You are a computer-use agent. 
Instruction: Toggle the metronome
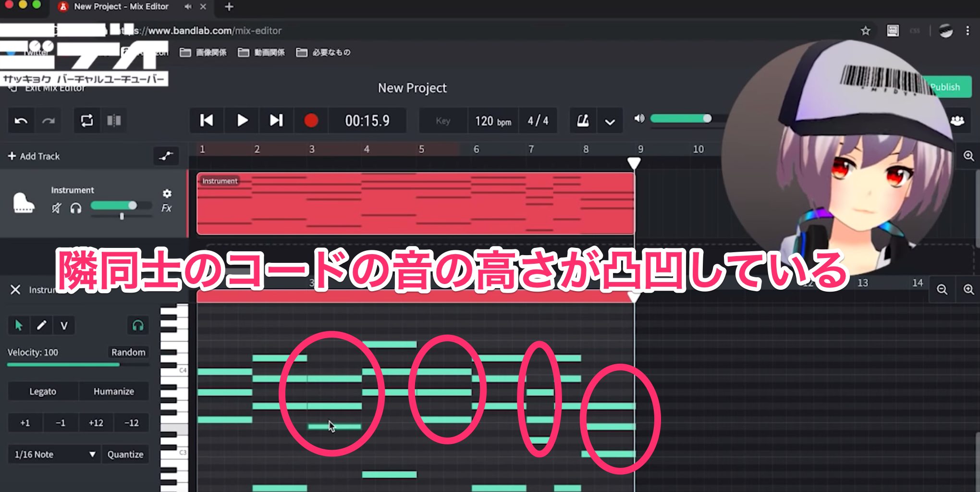pos(583,121)
